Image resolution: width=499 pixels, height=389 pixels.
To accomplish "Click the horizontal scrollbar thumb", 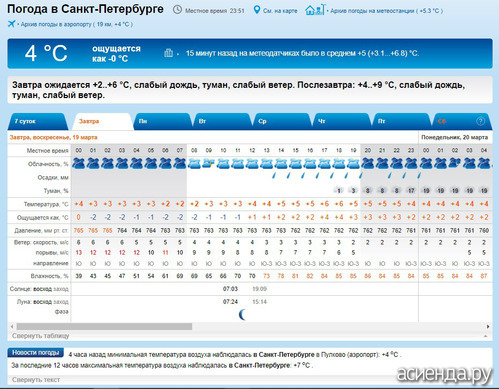I will tap(104, 326).
